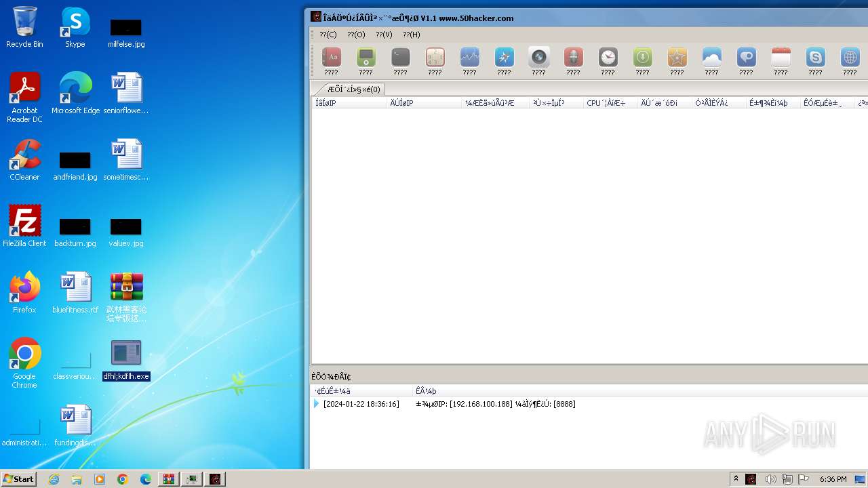The width and height of the screenshot is (868, 488).
Task: Click the red dictionary toolbar icon
Action: (331, 57)
